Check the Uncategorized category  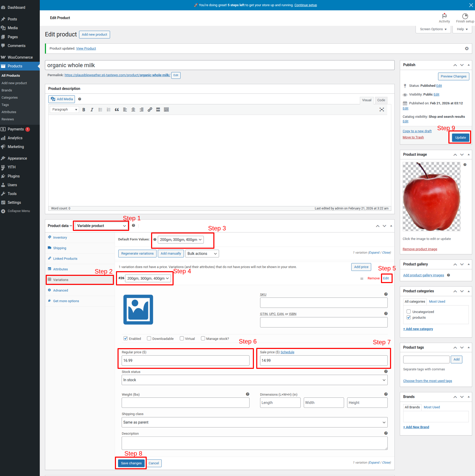pyautogui.click(x=409, y=311)
